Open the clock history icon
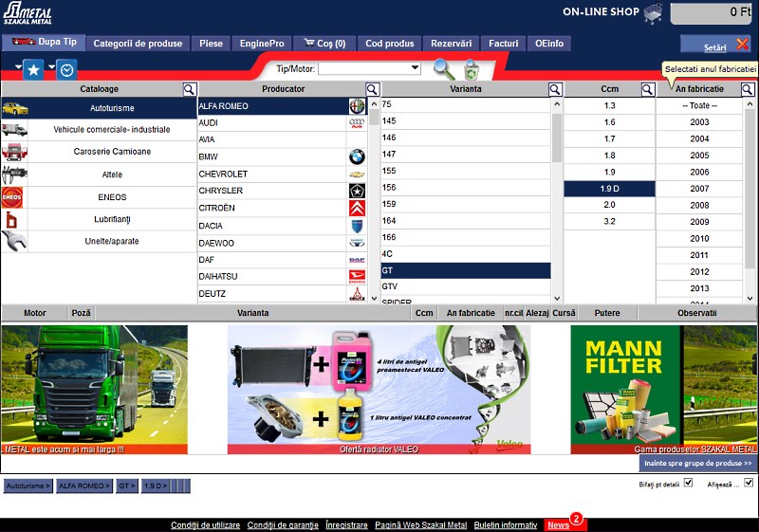This screenshot has height=532, width=759. pos(66,70)
